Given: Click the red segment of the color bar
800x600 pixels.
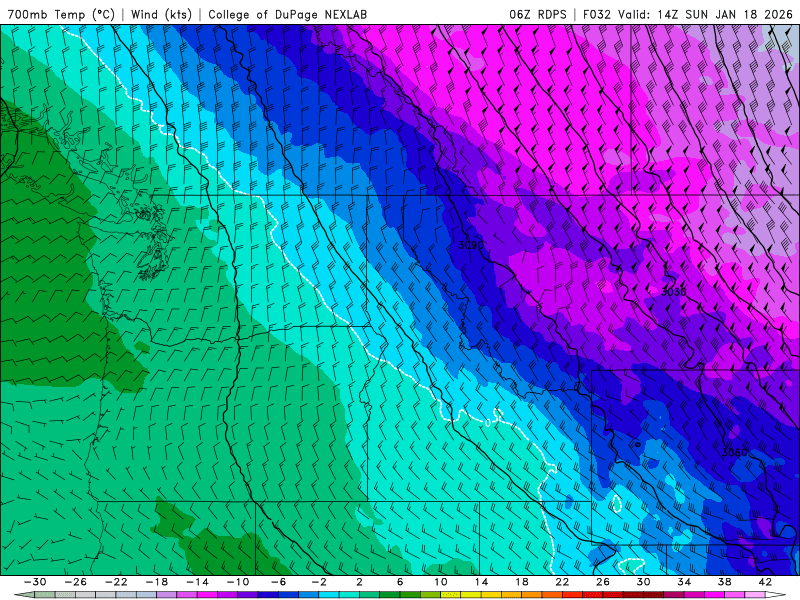Looking at the screenshot, I should 572,595.
